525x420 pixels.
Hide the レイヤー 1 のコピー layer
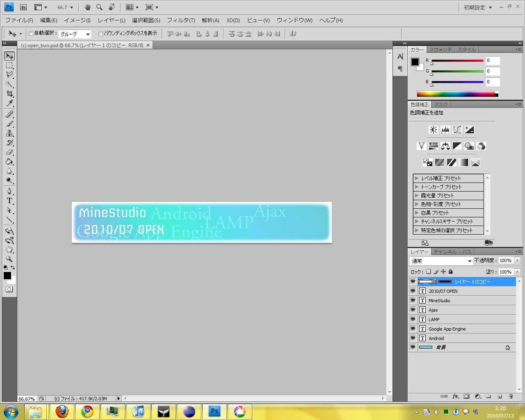413,281
